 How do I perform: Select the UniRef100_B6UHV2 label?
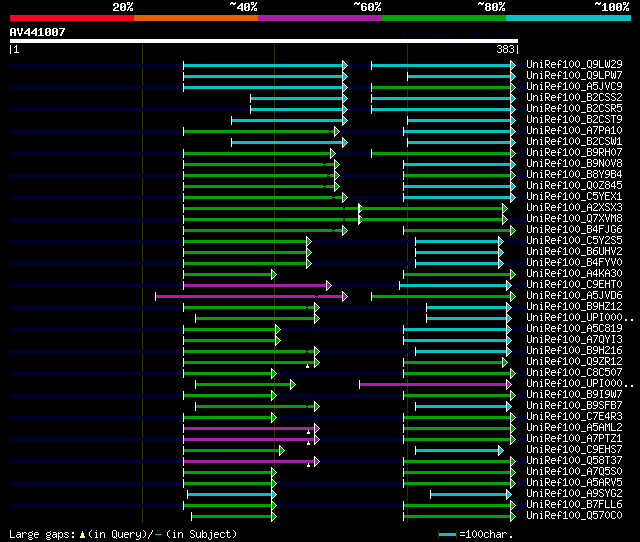point(574,251)
